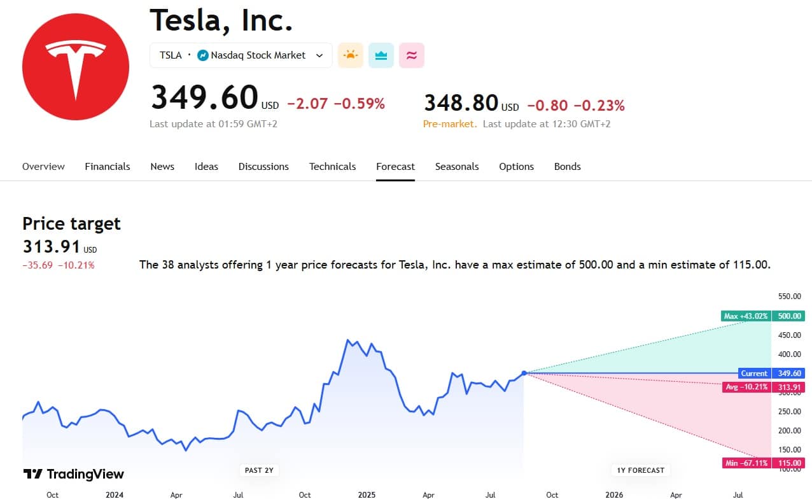Select the Technicals tab
The width and height of the screenshot is (812, 504).
click(332, 167)
